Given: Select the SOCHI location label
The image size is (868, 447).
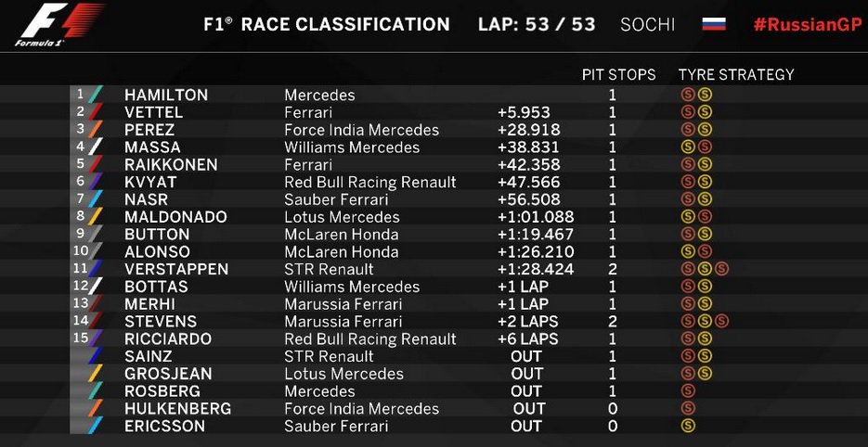Looking at the screenshot, I should tap(647, 24).
